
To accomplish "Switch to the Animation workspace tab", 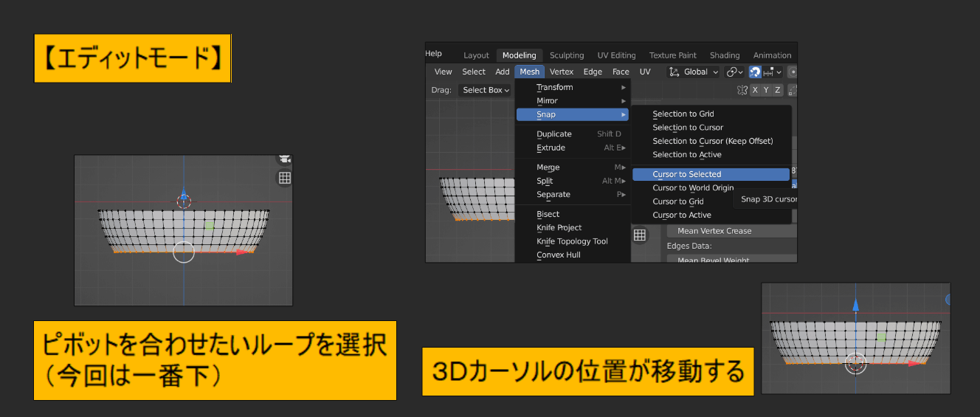I will (x=772, y=55).
